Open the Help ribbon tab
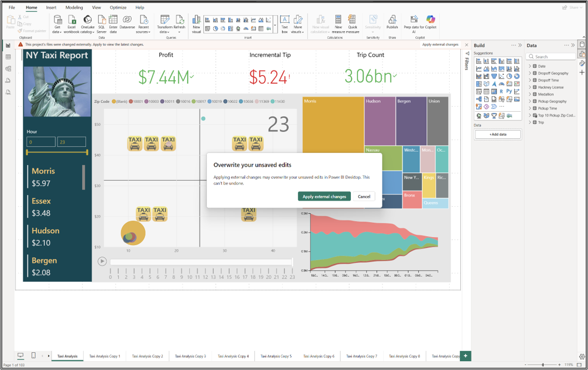588x370 pixels. (x=140, y=8)
